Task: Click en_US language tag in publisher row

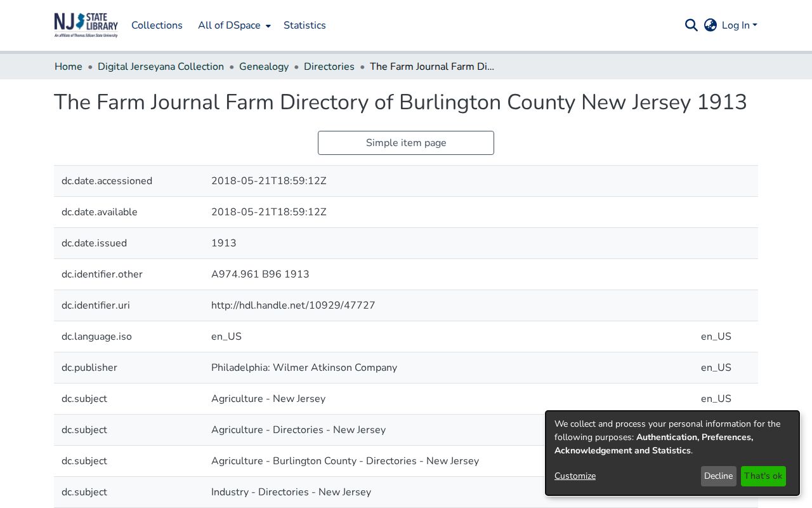Action: 716,368
